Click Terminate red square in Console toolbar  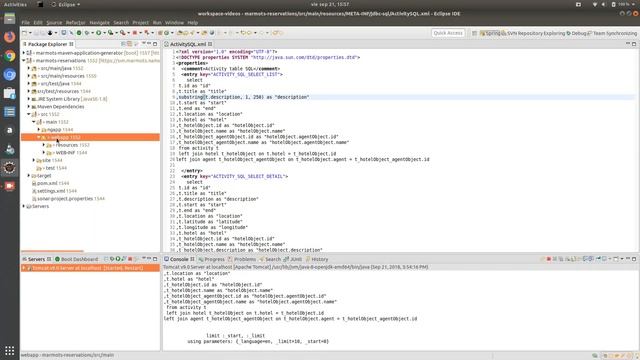[x=549, y=259]
